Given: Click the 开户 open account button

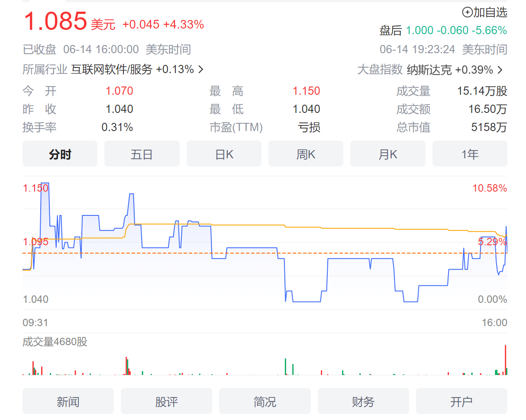Looking at the screenshot, I should [x=461, y=401].
